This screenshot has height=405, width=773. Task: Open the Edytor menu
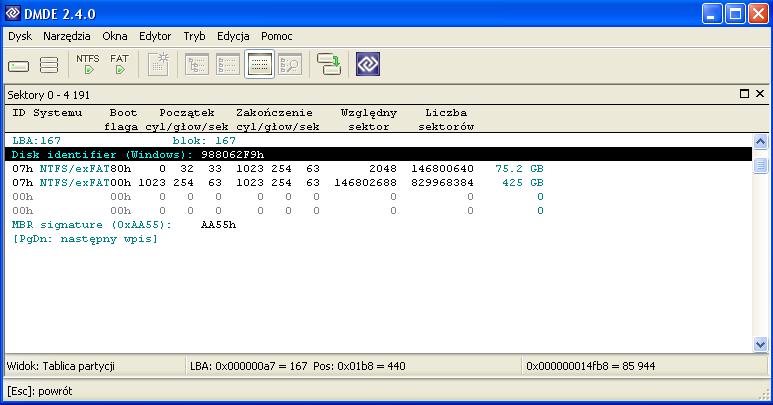tap(155, 36)
